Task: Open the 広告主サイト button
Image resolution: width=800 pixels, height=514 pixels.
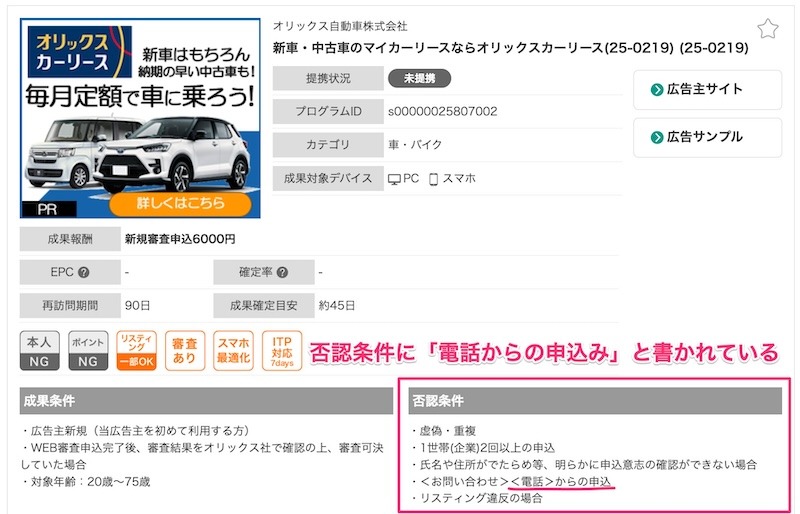Action: coord(707,89)
